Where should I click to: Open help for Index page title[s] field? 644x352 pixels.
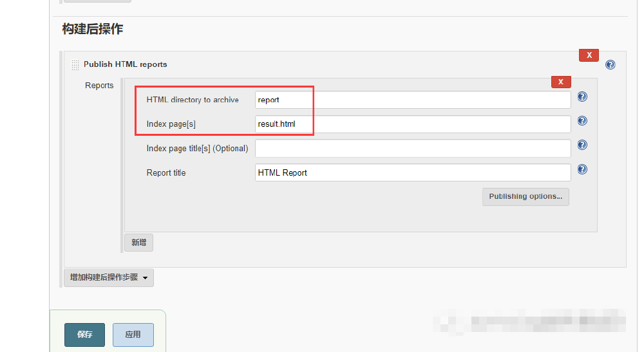coord(582,145)
